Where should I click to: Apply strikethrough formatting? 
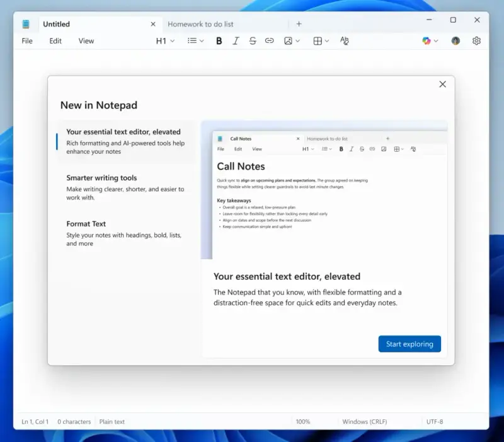(x=252, y=40)
